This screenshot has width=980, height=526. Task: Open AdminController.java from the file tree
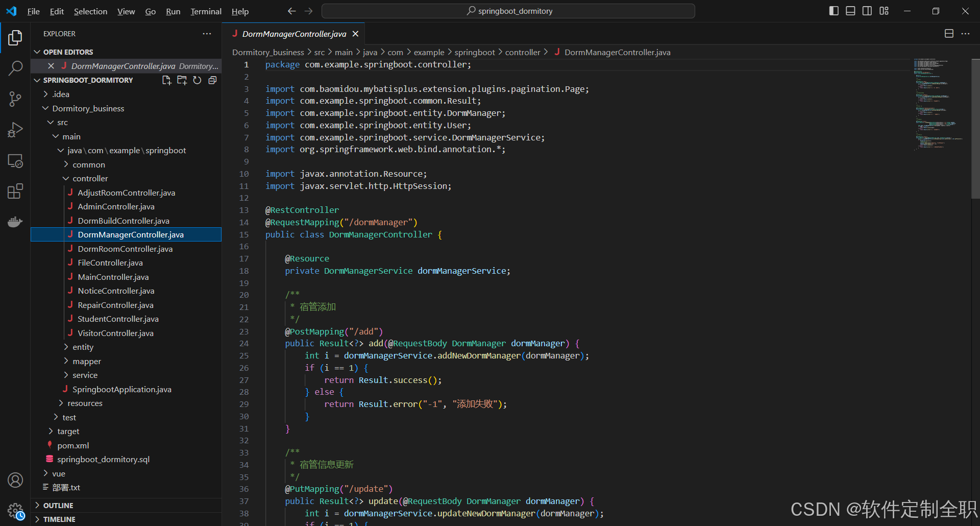[x=116, y=206]
